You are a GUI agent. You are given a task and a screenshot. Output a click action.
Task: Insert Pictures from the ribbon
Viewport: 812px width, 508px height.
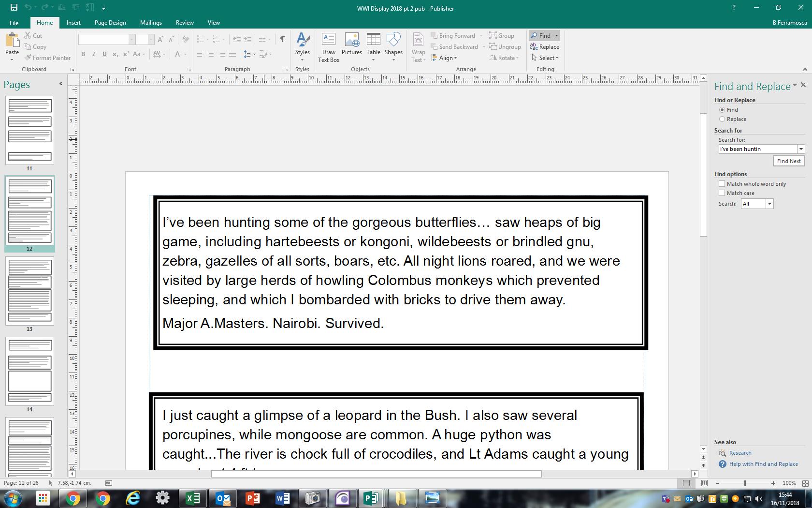pos(352,44)
